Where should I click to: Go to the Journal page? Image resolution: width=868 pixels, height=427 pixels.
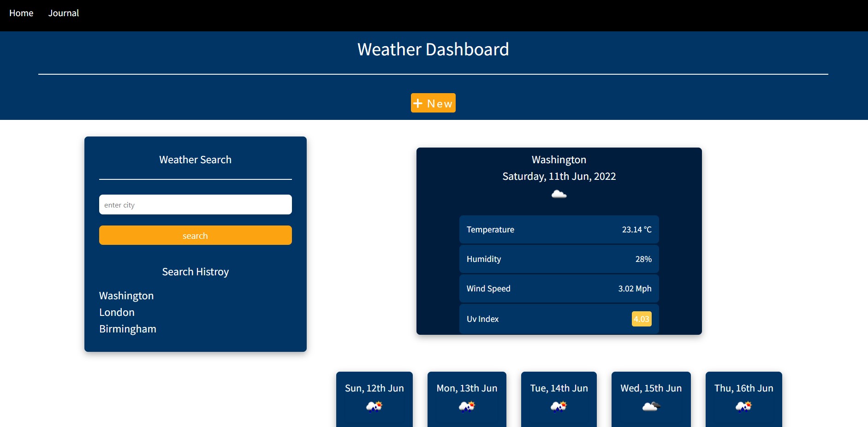pyautogui.click(x=64, y=13)
